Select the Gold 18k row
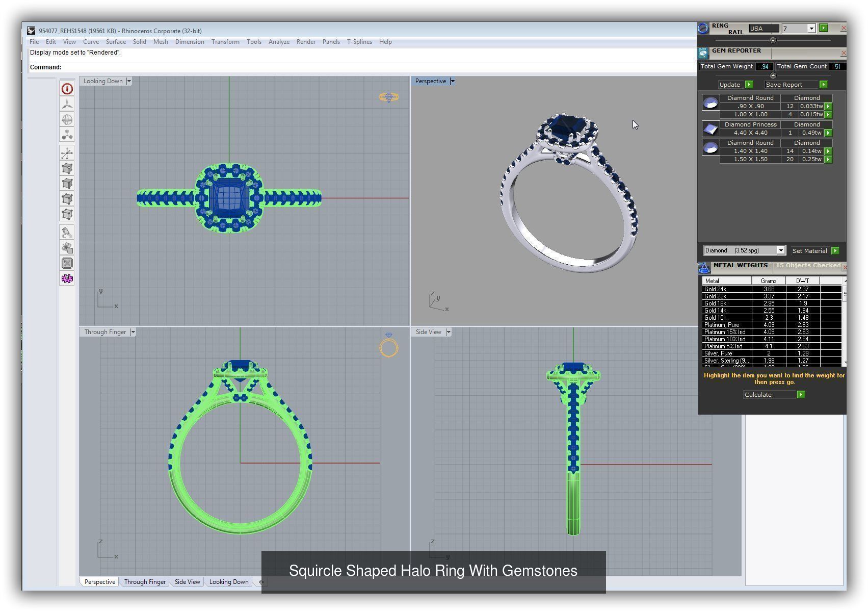 click(x=772, y=303)
